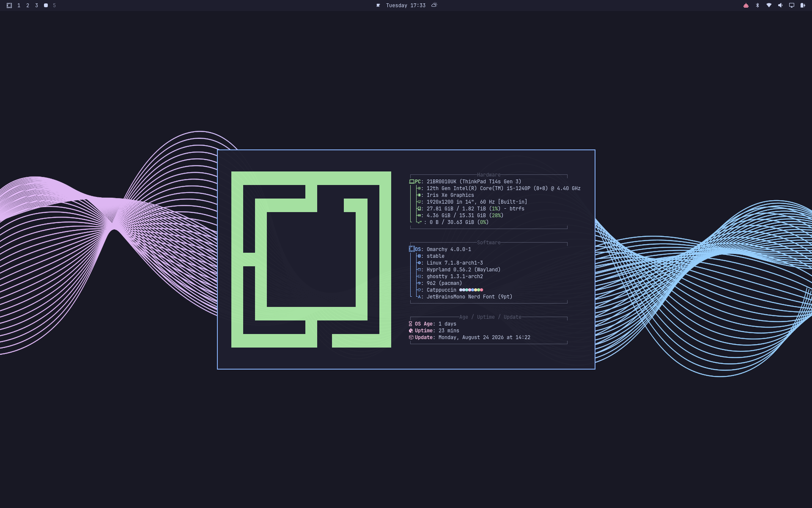This screenshot has height=508, width=812.
Task: Select the active workspace 4 indicator
Action: pos(46,6)
